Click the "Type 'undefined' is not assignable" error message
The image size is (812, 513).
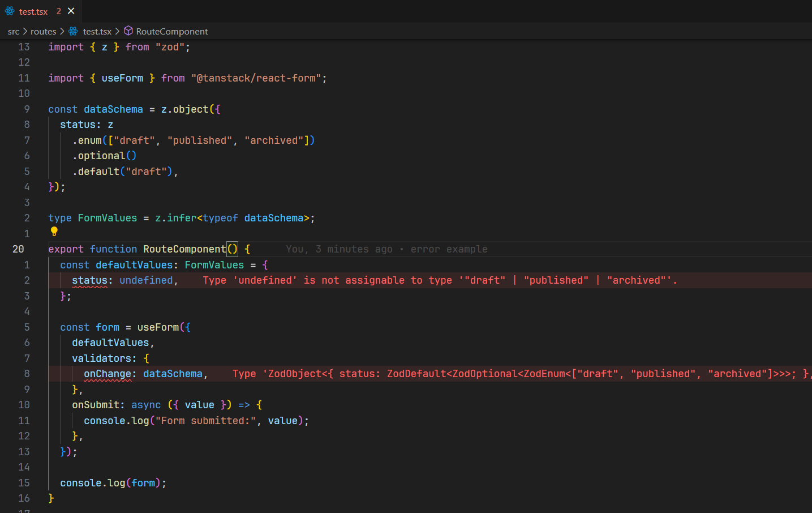click(x=440, y=280)
